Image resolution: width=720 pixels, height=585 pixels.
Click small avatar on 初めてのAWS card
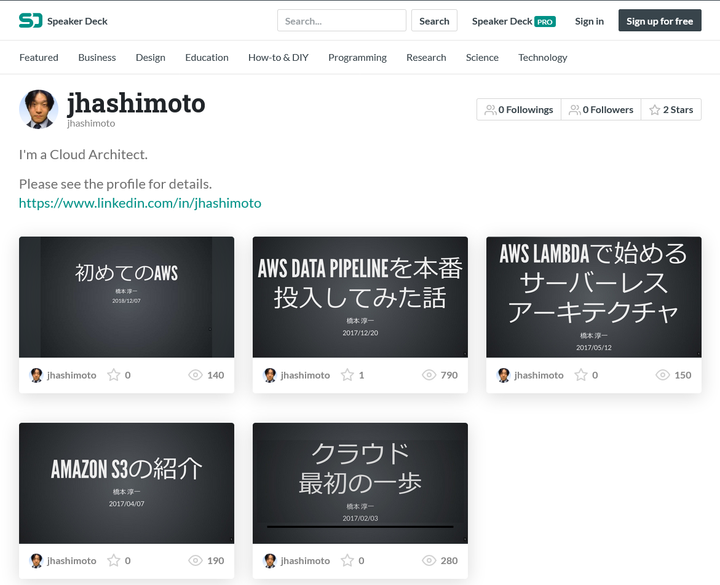(x=36, y=375)
